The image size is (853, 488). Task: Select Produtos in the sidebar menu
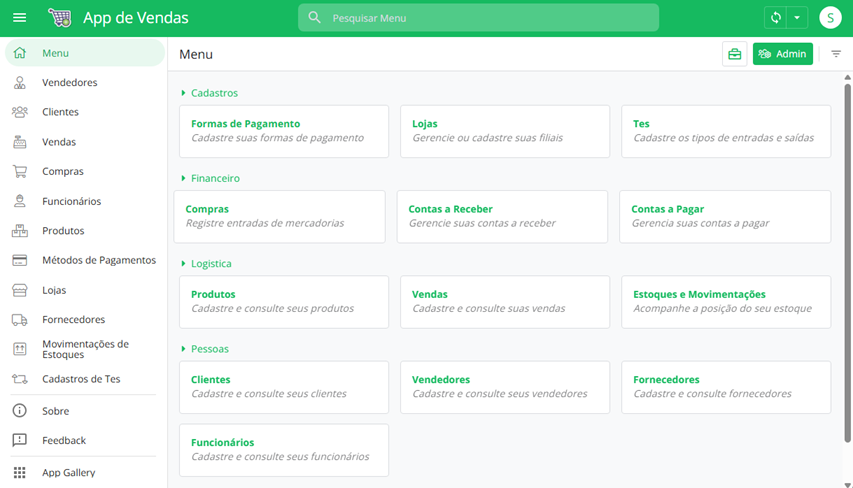(62, 231)
